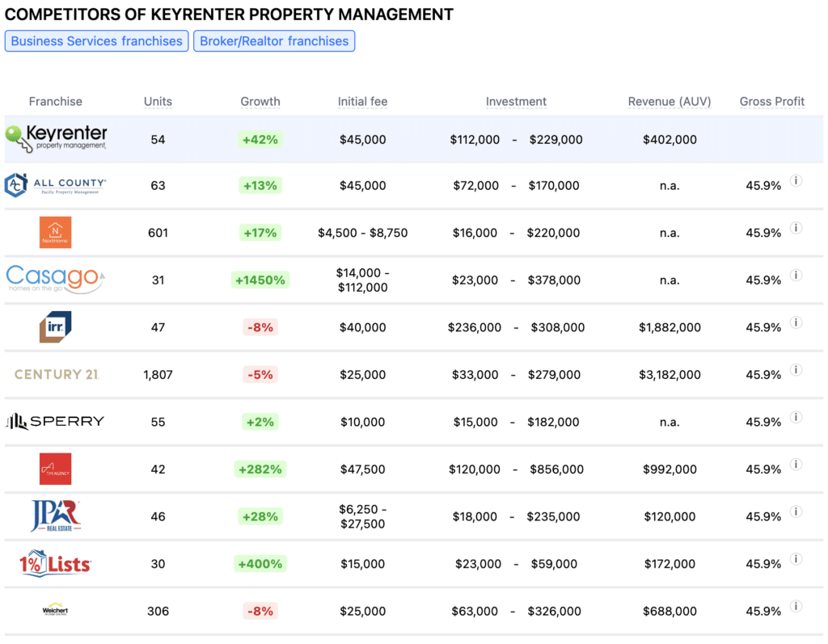The height and width of the screenshot is (644, 828).
Task: Click the Gross Profit column header
Action: [x=772, y=101]
